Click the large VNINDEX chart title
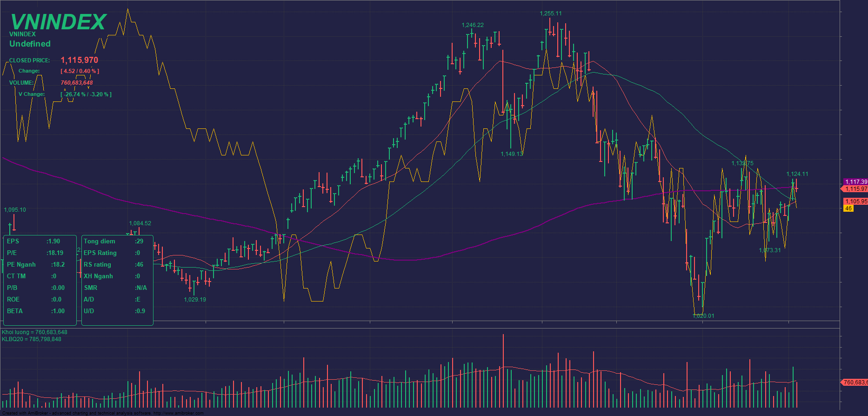The height and width of the screenshot is (416, 868). [59, 22]
